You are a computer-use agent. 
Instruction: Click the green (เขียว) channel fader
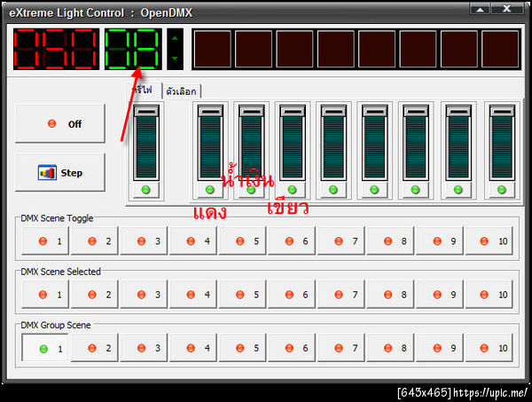point(292,143)
